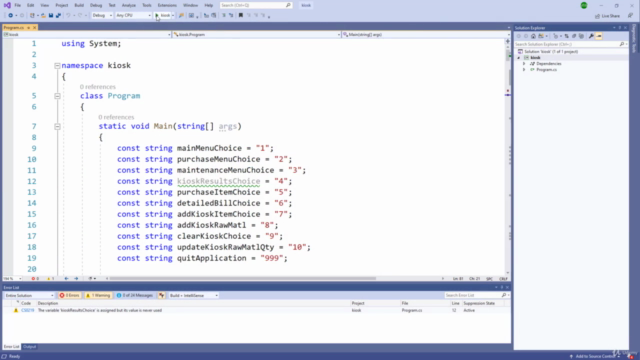640x360 pixels.
Task: Click the 0 references lens above class Program
Action: pos(98,87)
